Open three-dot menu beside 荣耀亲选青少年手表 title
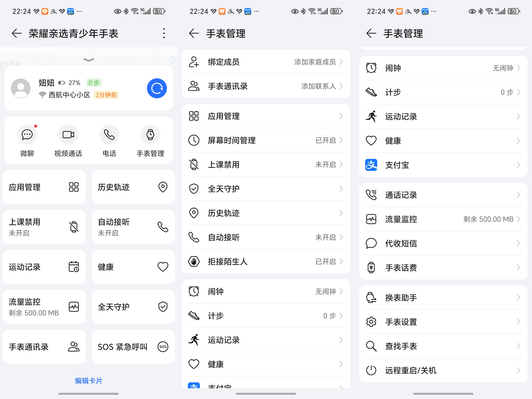Image resolution: width=532 pixels, height=399 pixels. (x=164, y=33)
